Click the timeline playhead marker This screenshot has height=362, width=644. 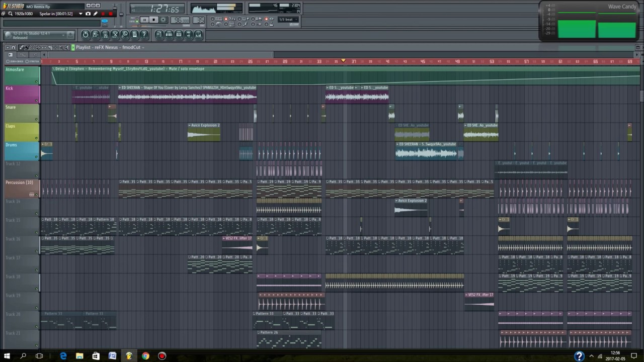(x=344, y=60)
